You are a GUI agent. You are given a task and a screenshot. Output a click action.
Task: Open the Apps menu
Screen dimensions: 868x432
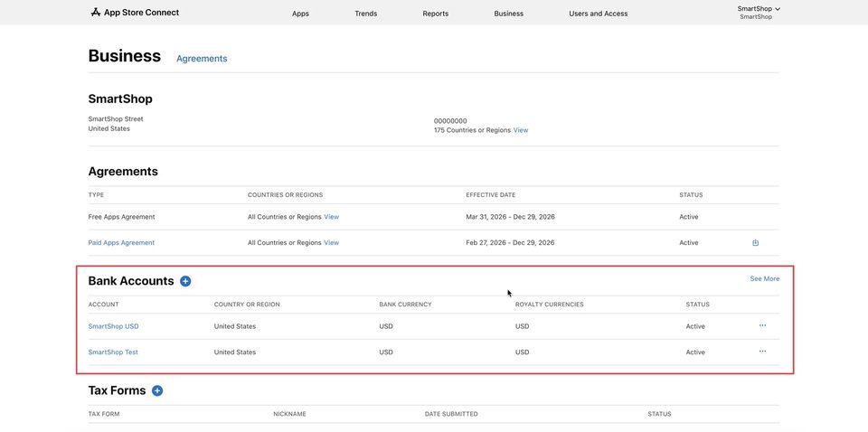pos(300,14)
